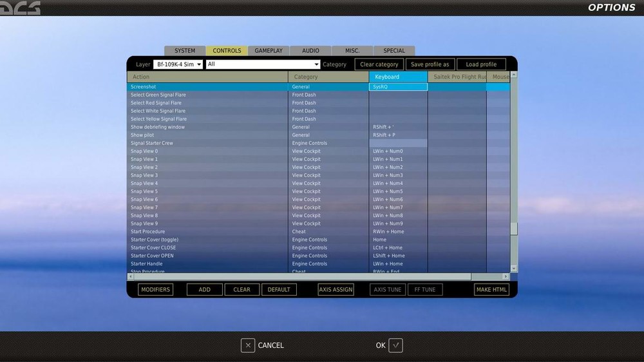
Task: Open the Bf-109K-4 Sim layer dropdown
Action: [x=178, y=64]
